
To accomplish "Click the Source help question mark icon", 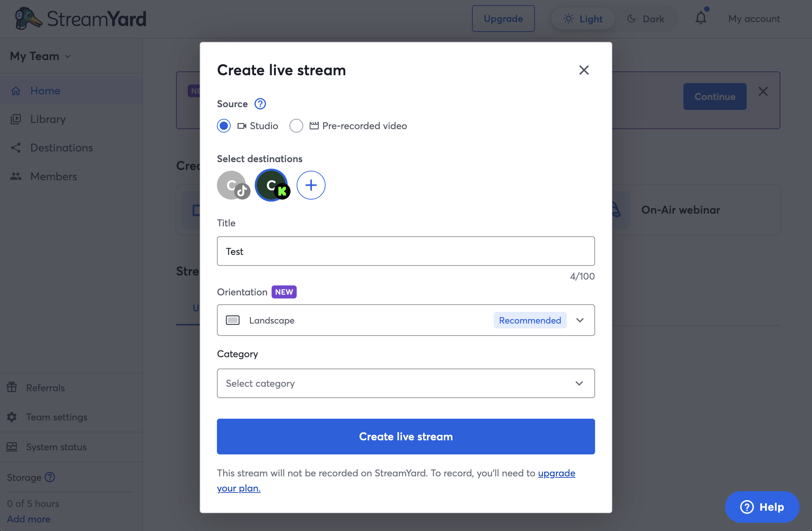I will 260,104.
